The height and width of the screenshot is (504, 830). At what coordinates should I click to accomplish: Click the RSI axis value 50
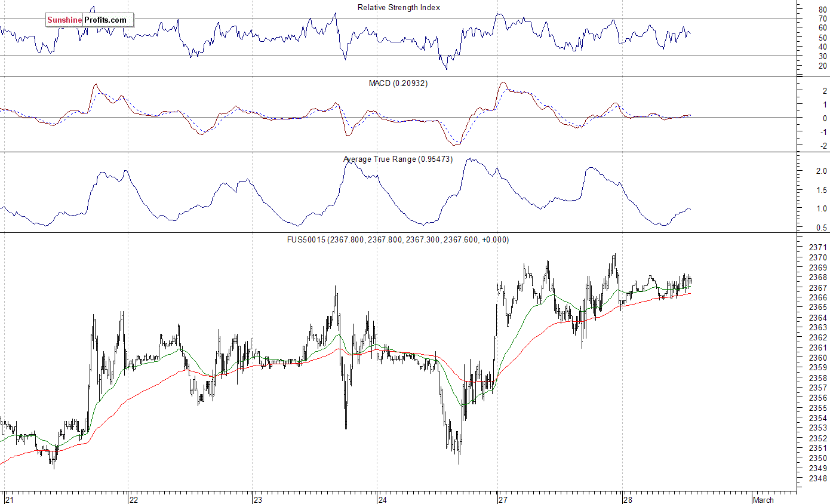[822, 38]
